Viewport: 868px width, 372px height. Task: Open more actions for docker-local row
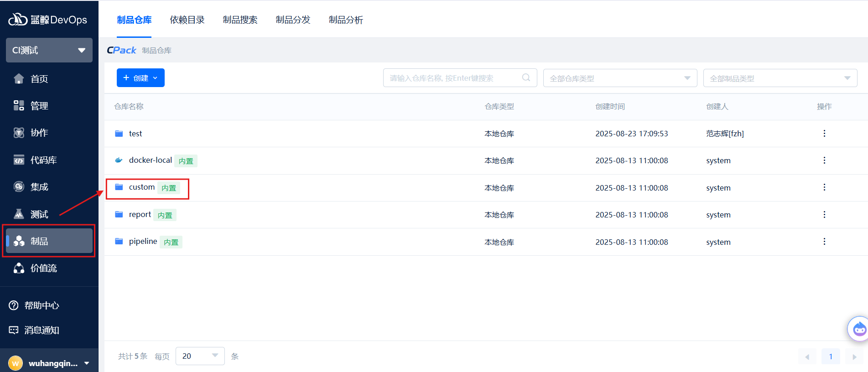824,160
